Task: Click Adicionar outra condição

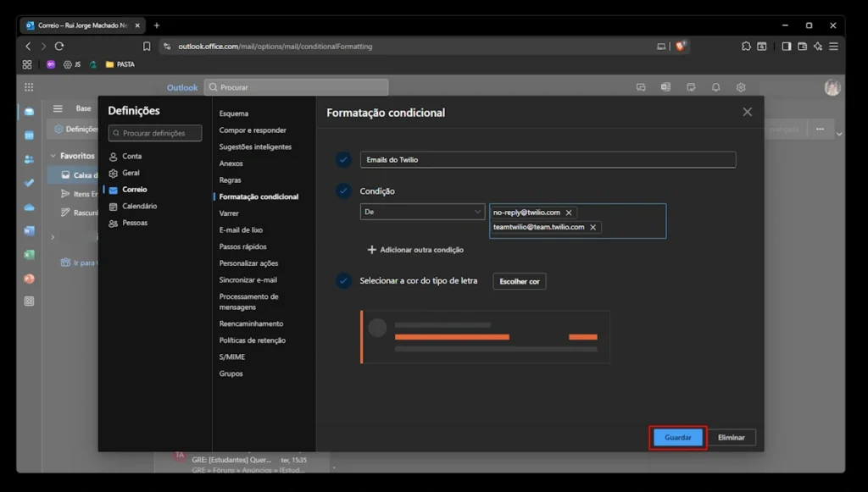Action: pyautogui.click(x=415, y=250)
